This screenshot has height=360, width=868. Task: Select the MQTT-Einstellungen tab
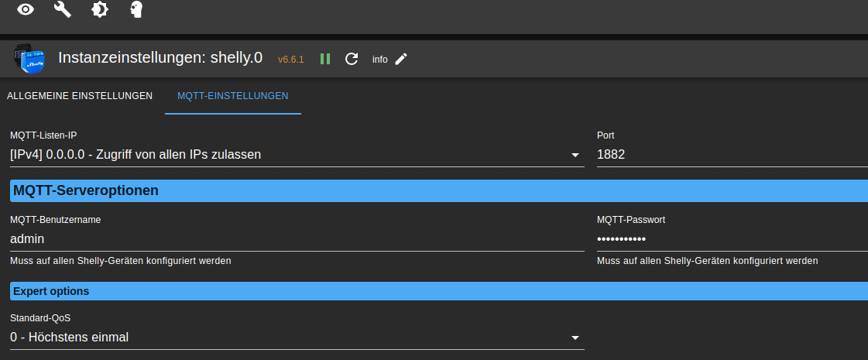tap(233, 96)
